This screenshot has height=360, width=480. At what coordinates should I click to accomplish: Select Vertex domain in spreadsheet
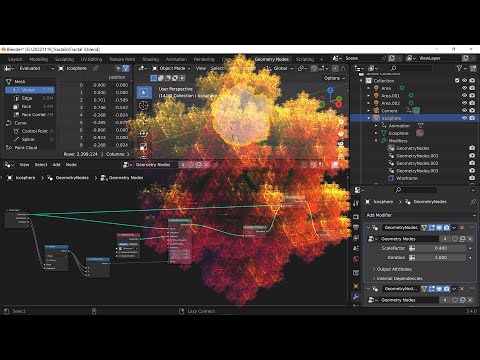tap(30, 90)
